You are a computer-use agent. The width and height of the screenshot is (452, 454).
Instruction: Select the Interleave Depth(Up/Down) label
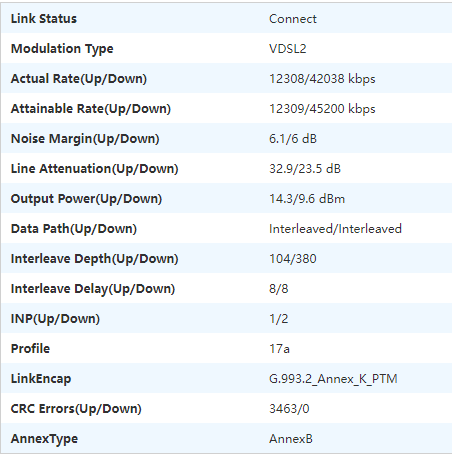[x=94, y=259]
